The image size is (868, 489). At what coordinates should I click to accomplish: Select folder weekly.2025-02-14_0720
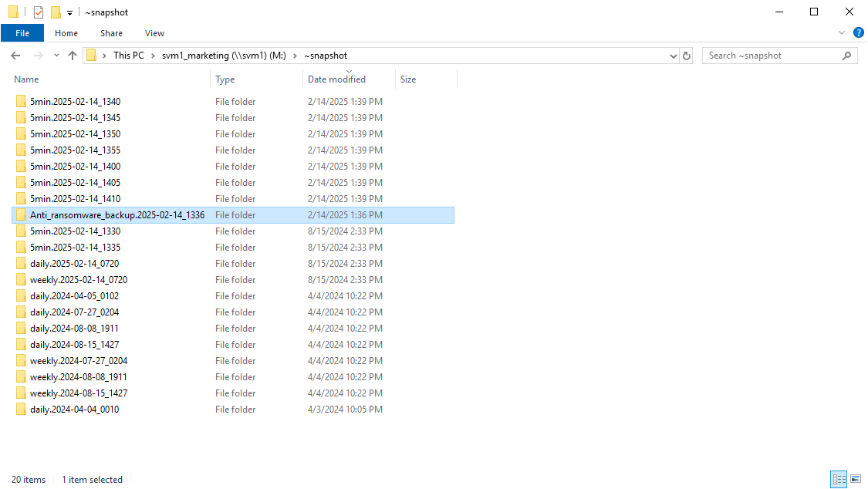pos(79,280)
